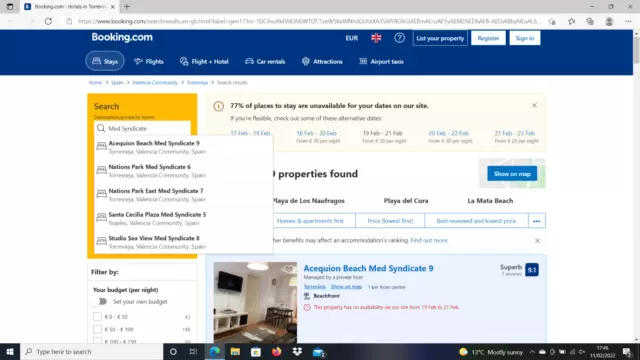Select Playa de Los Naufragos area
The image size is (640, 360).
point(308,201)
